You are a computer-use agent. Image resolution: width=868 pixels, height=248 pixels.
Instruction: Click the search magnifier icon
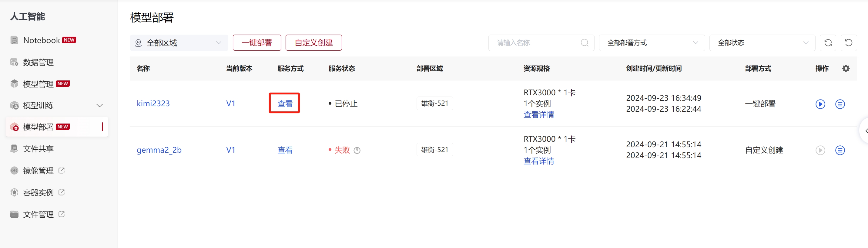[x=584, y=43]
